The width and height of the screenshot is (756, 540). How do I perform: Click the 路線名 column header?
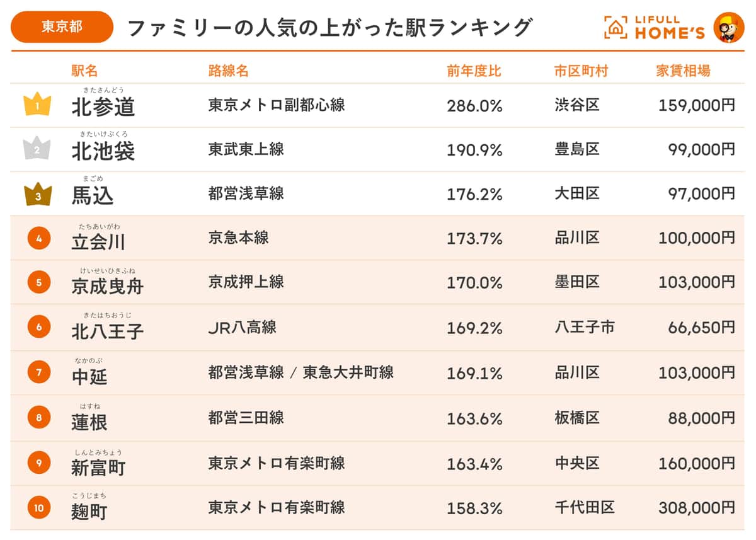pyautogui.click(x=228, y=71)
